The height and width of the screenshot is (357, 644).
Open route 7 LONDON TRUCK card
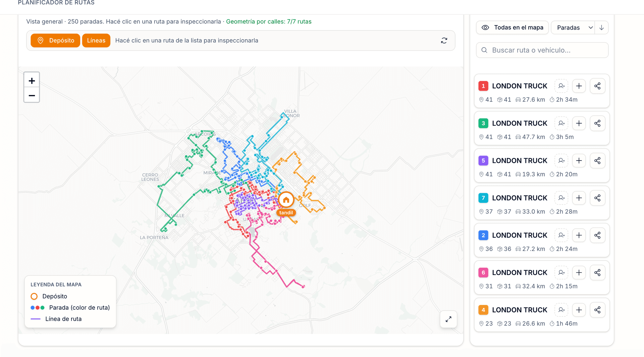pyautogui.click(x=542, y=203)
